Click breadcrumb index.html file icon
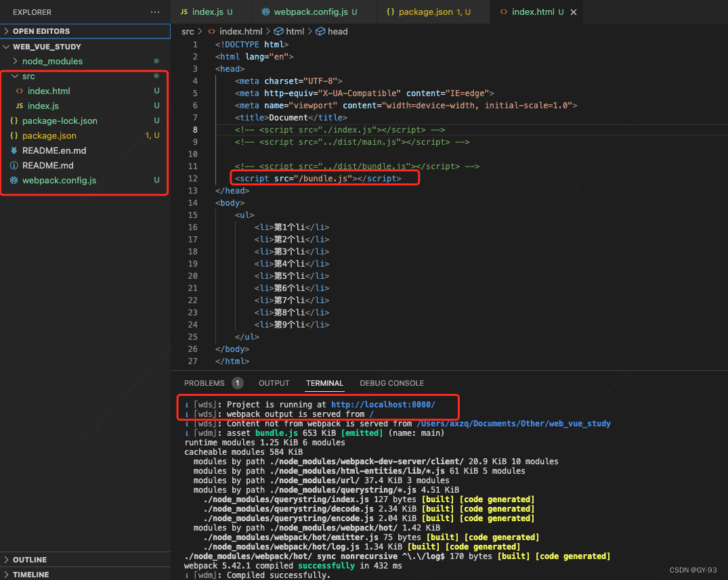The height and width of the screenshot is (580, 728). [212, 32]
